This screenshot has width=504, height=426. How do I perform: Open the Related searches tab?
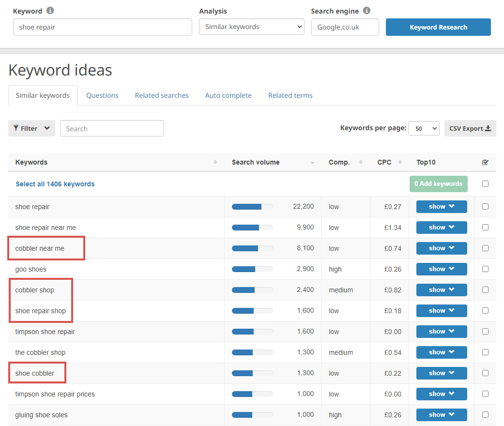pos(162,95)
